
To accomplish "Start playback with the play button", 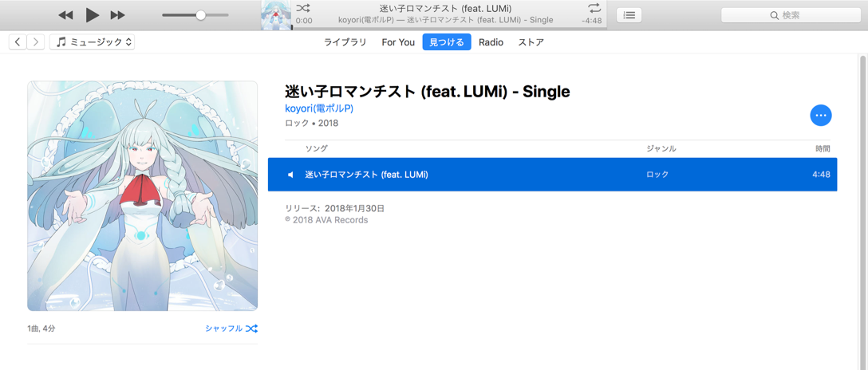I will pos(93,15).
